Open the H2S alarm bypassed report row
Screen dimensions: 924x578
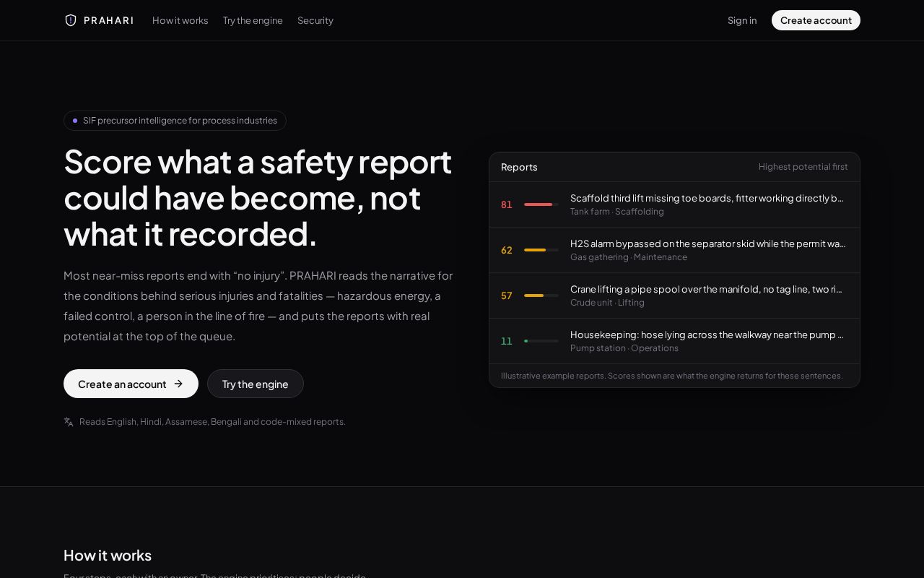point(674,250)
